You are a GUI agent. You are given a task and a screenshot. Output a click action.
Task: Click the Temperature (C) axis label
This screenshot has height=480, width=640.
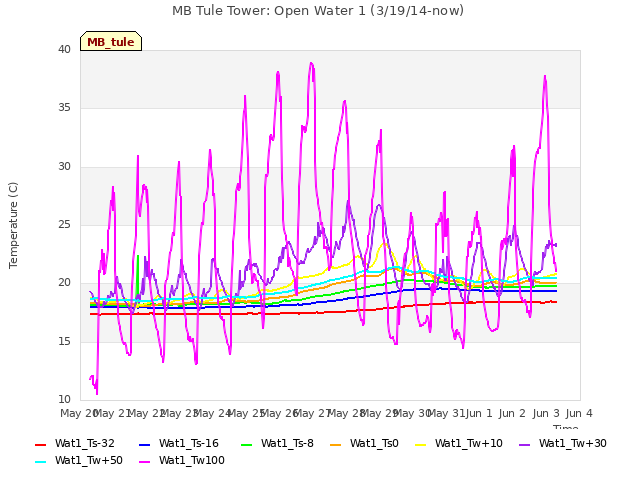pyautogui.click(x=13, y=225)
